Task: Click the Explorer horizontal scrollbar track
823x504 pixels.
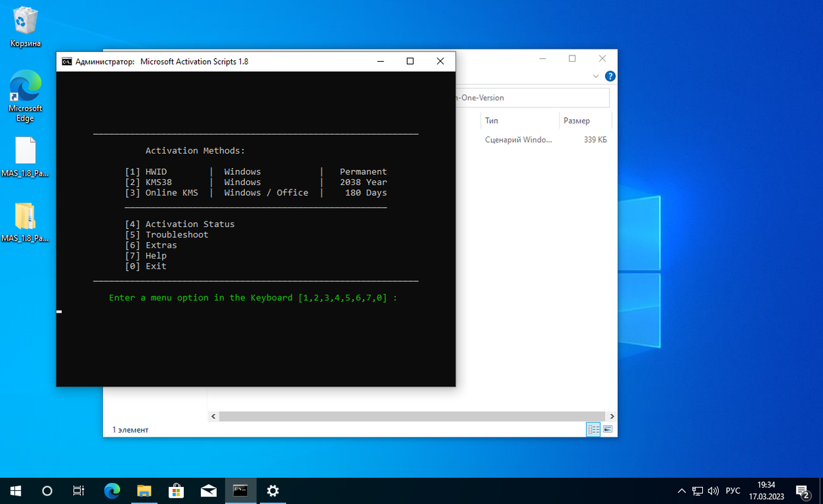Action: [412, 416]
